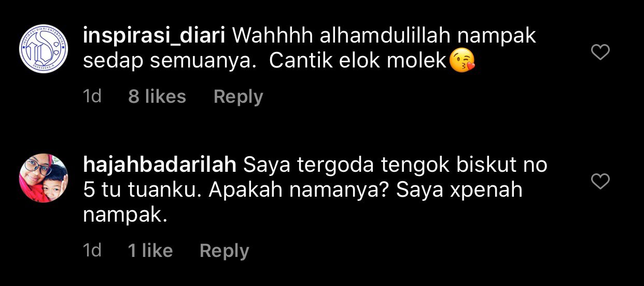Reply to the inspirasi_diari comment
Image resolution: width=644 pixels, height=286 pixels.
(238, 97)
